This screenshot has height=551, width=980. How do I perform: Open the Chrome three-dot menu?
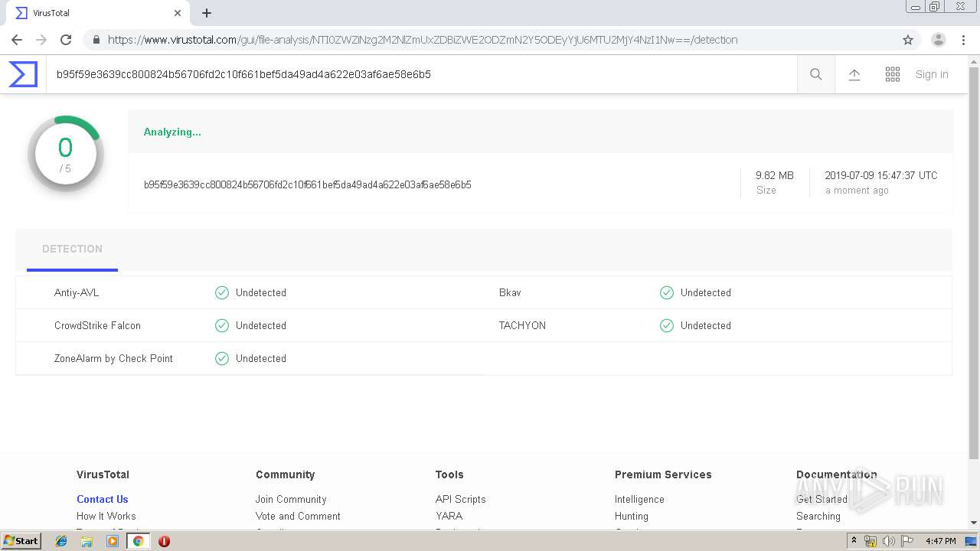click(x=963, y=40)
